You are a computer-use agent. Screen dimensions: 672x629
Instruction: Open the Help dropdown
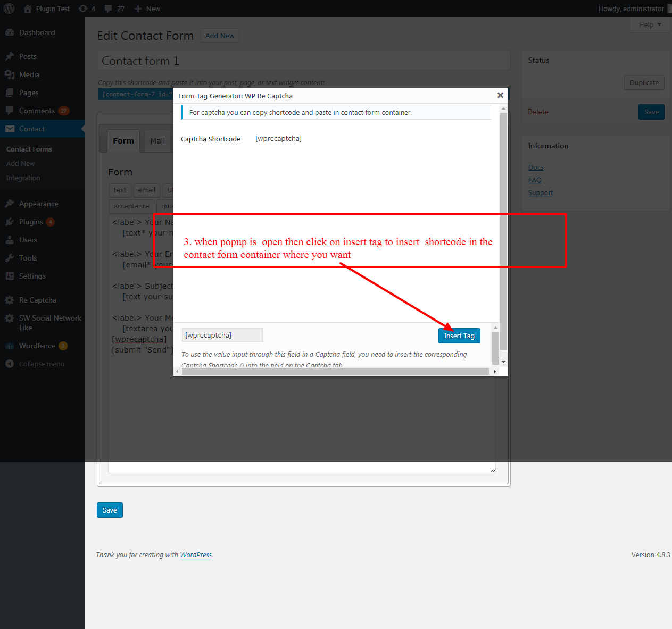point(650,24)
